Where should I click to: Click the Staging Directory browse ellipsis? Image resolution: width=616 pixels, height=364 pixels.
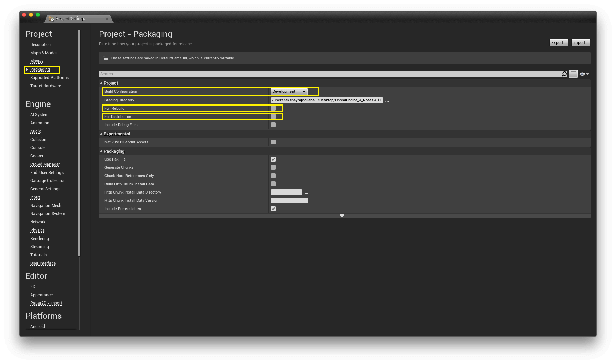(x=387, y=100)
